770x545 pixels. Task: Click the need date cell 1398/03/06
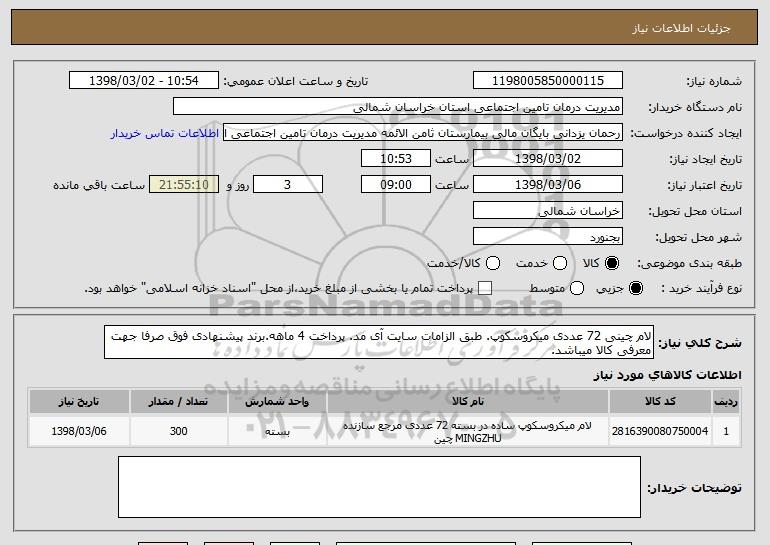(79, 431)
